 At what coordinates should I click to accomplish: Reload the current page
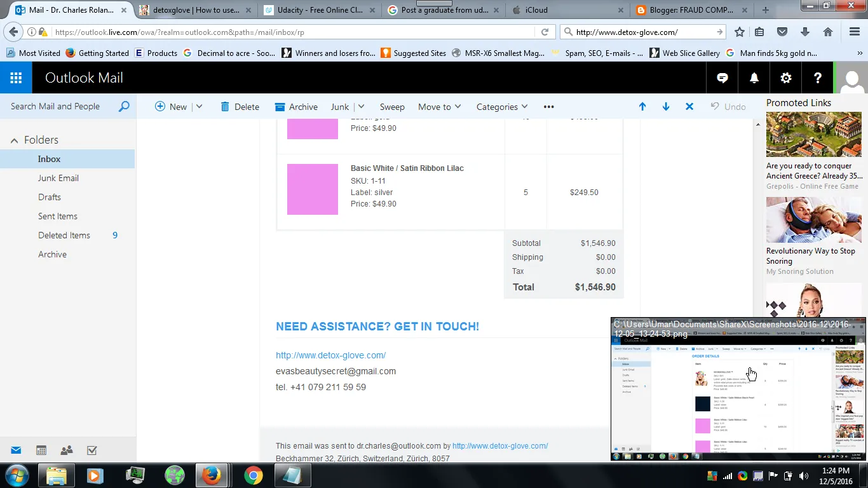click(545, 32)
